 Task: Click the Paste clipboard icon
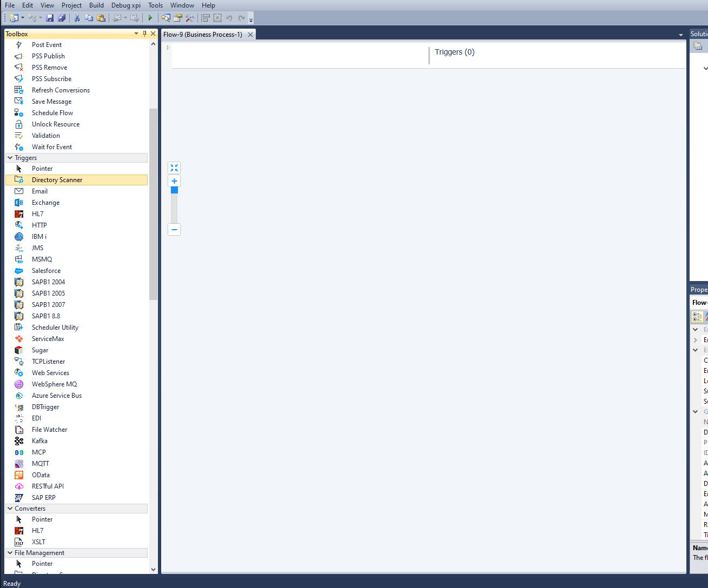point(101,18)
